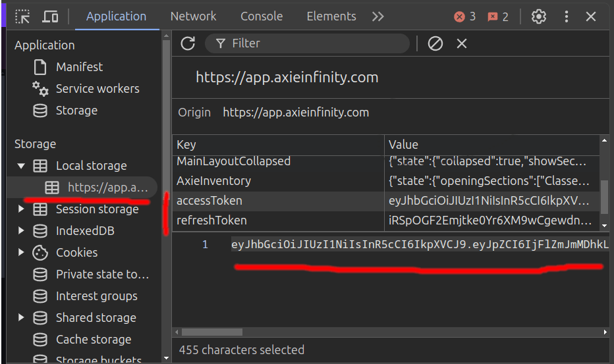Screen dimensions: 614x364
Task: Click the Cache storage database icon
Action: click(40, 340)
